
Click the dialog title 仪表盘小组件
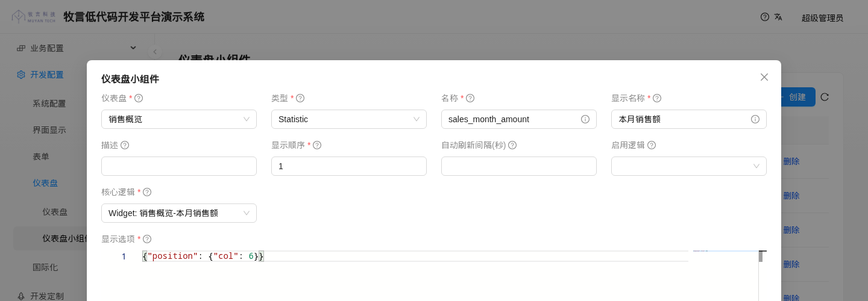click(130, 79)
